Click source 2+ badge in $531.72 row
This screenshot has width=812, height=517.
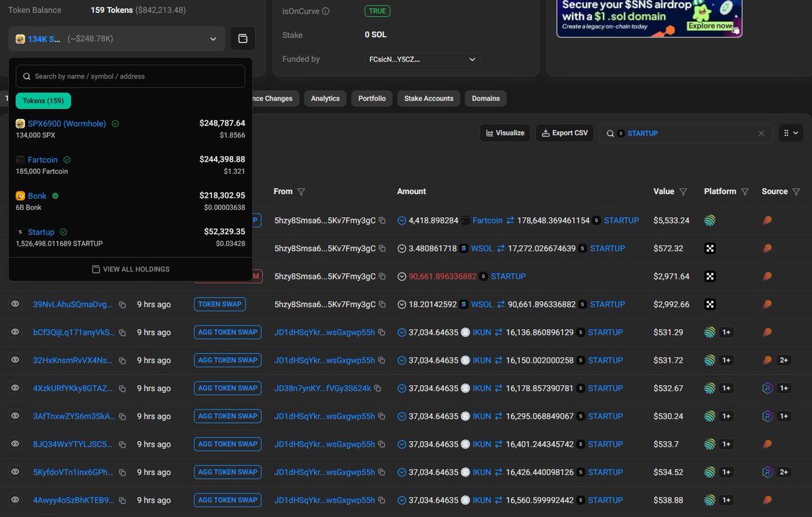click(x=784, y=360)
